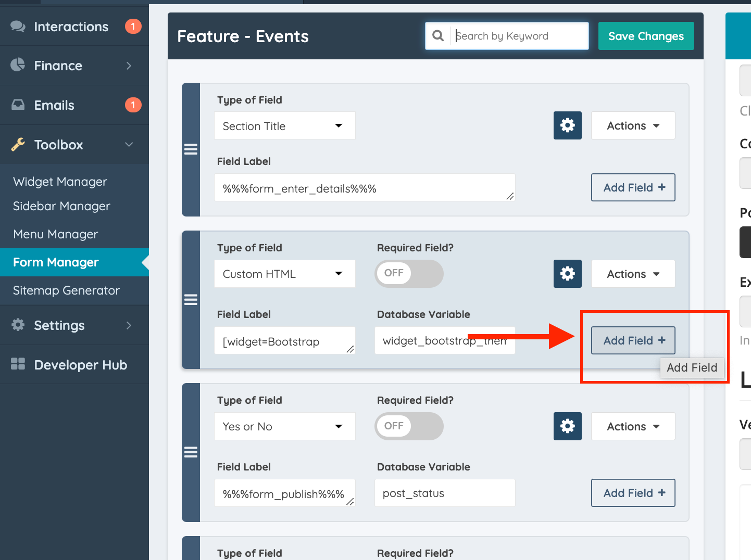Click the Feature - Events heading

tap(243, 36)
